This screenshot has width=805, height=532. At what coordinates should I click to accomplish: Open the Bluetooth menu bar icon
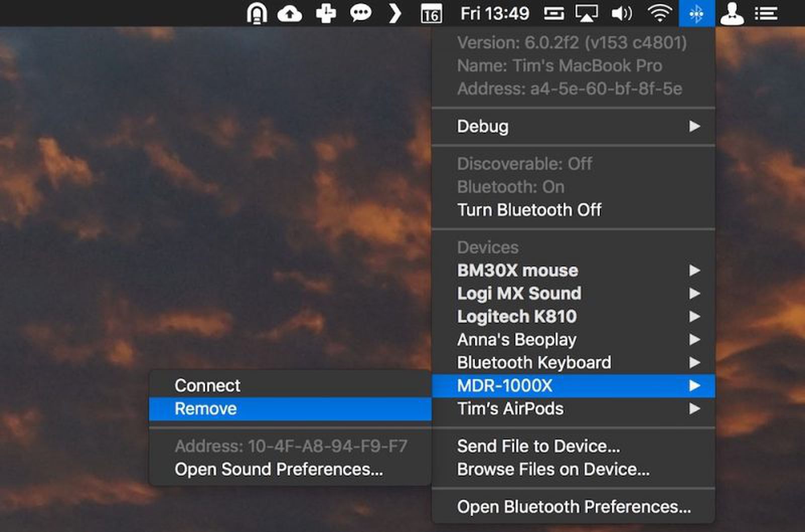(696, 13)
